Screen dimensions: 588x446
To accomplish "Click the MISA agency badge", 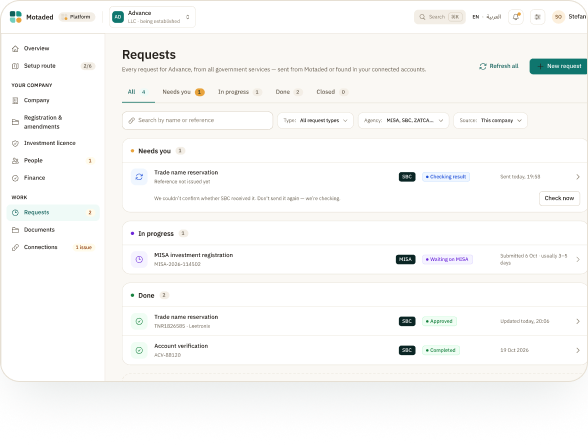I will tap(406, 259).
